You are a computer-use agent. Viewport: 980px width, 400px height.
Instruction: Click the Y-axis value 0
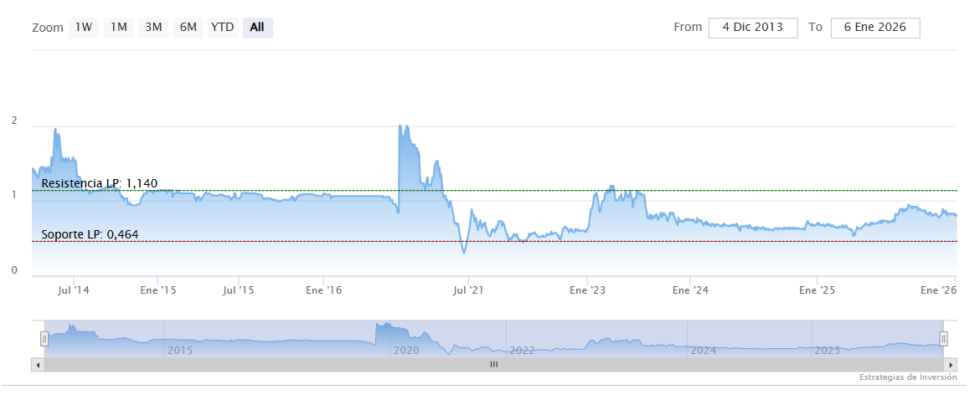click(x=14, y=269)
